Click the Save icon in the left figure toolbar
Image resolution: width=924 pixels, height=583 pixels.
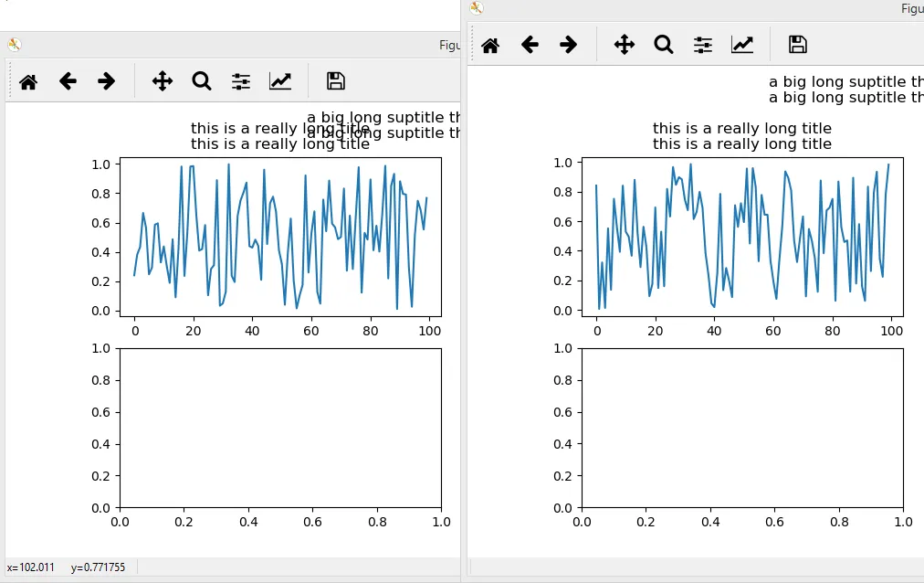(x=335, y=81)
